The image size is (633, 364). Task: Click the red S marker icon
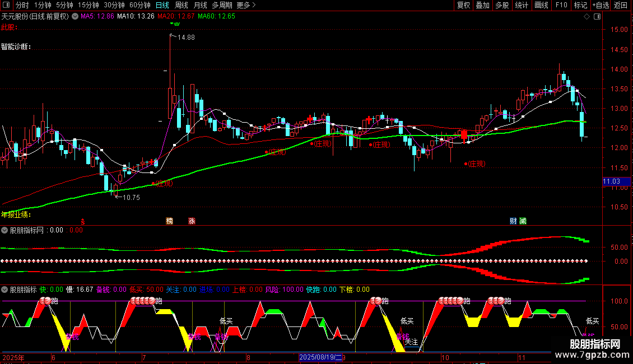click(83, 222)
